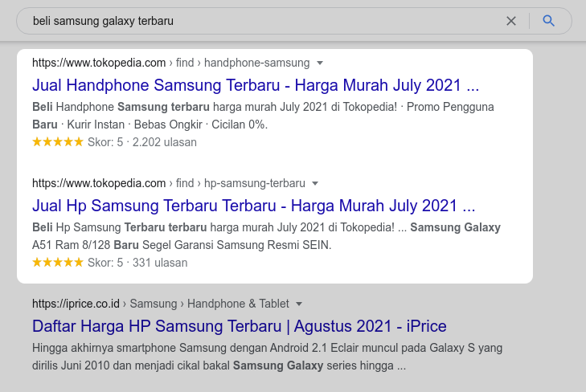Open 'Jual Handphone Samsung Terbaru' result

pyautogui.click(x=256, y=85)
